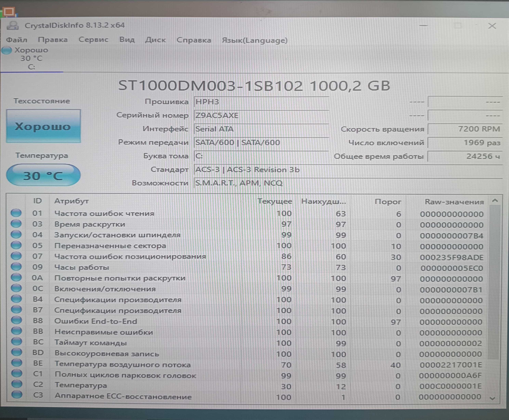
Task: Click the Наихудш... column header
Action: tap(324, 201)
